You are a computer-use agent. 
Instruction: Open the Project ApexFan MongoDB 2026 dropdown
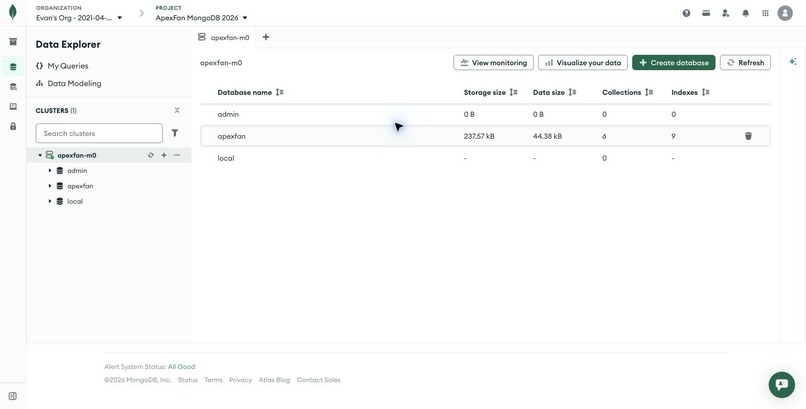coord(202,17)
